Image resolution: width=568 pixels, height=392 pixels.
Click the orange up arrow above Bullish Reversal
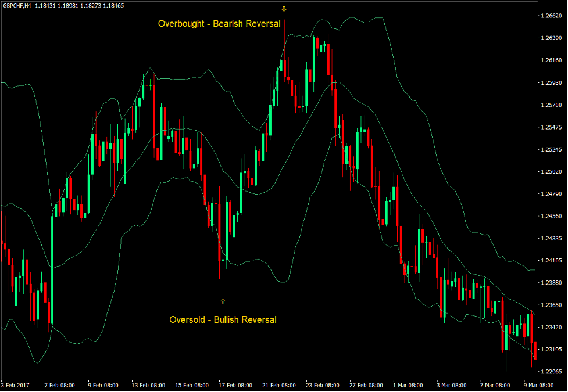point(223,301)
